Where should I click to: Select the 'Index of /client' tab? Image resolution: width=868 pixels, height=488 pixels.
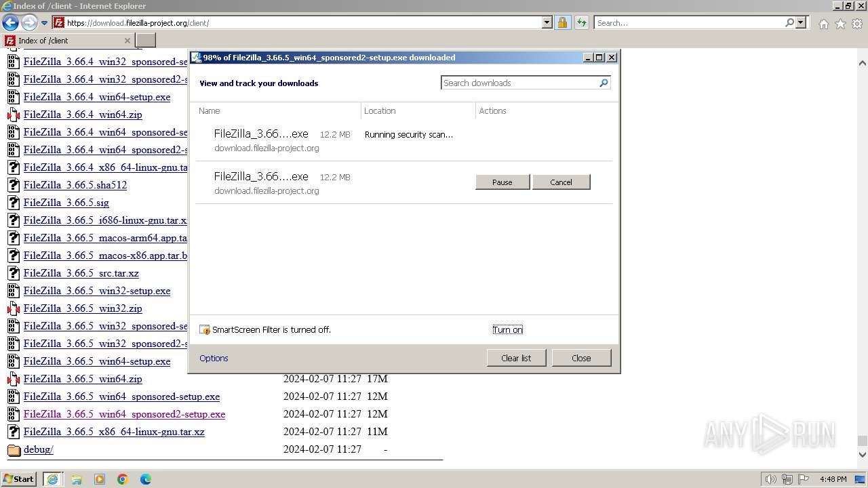coord(68,41)
